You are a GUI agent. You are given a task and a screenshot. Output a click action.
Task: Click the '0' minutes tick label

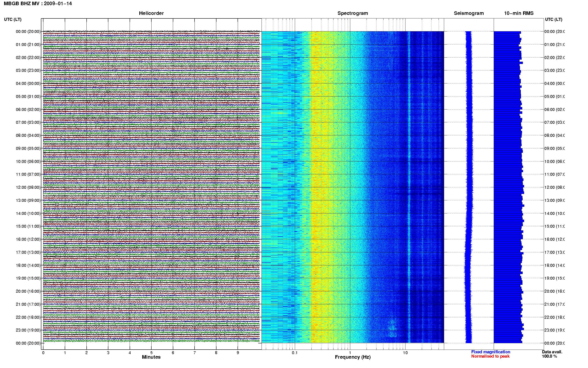point(43,353)
